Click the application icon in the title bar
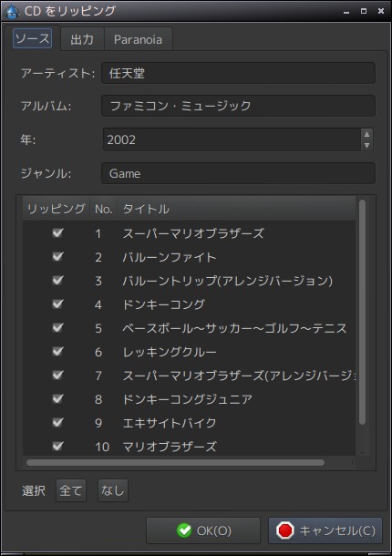 pyautogui.click(x=11, y=11)
